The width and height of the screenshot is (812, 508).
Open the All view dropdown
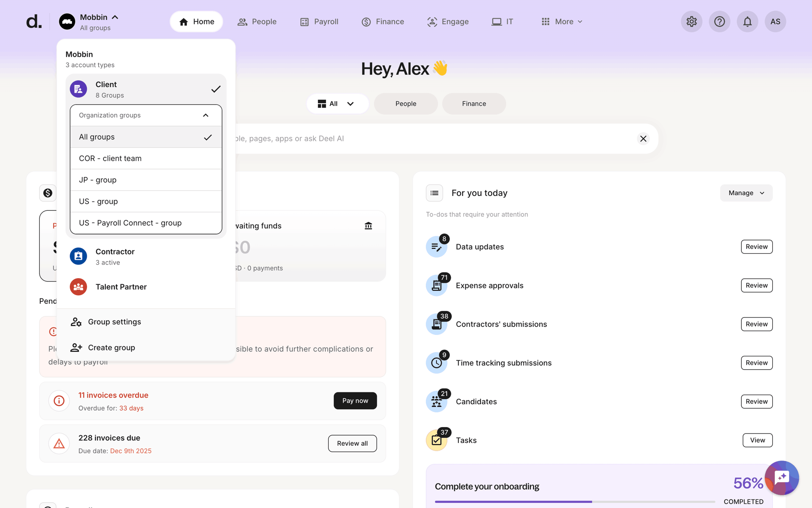click(337, 104)
